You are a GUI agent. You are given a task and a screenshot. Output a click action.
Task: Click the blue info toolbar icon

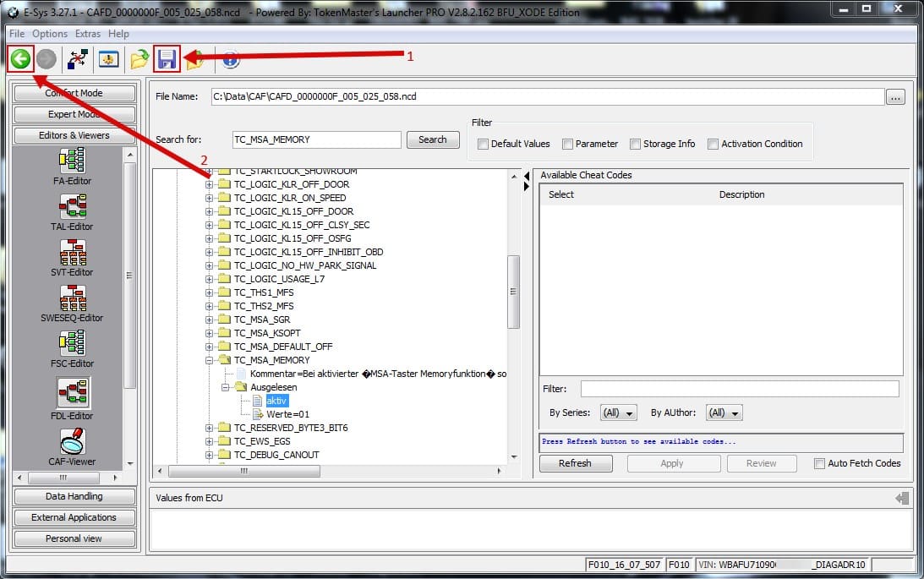pyautogui.click(x=231, y=59)
